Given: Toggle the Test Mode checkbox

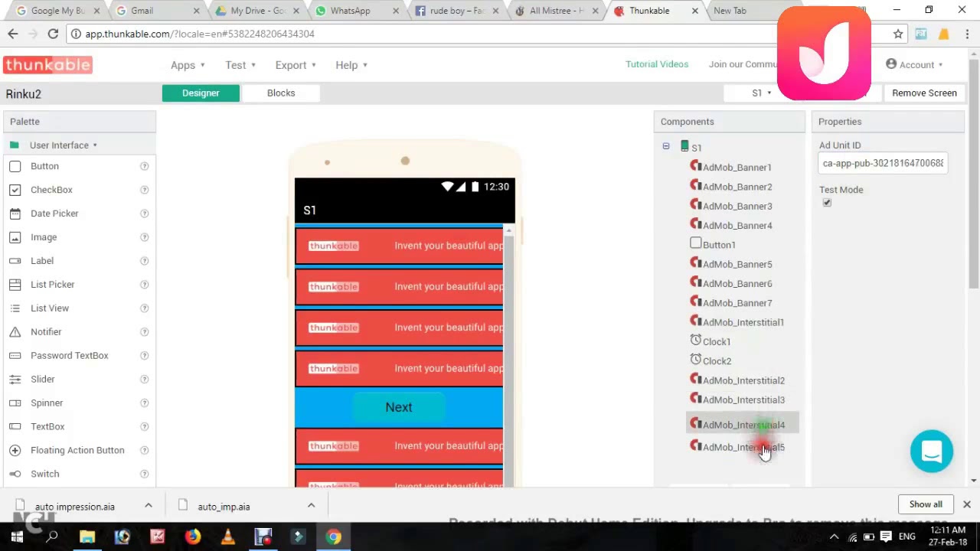Looking at the screenshot, I should click(x=827, y=203).
